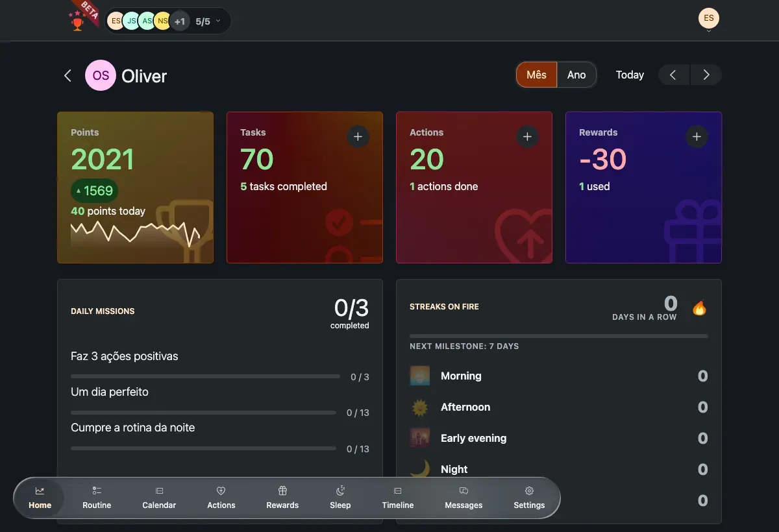The height and width of the screenshot is (532, 779).
Task: Go to the previous period
Action: 674,75
